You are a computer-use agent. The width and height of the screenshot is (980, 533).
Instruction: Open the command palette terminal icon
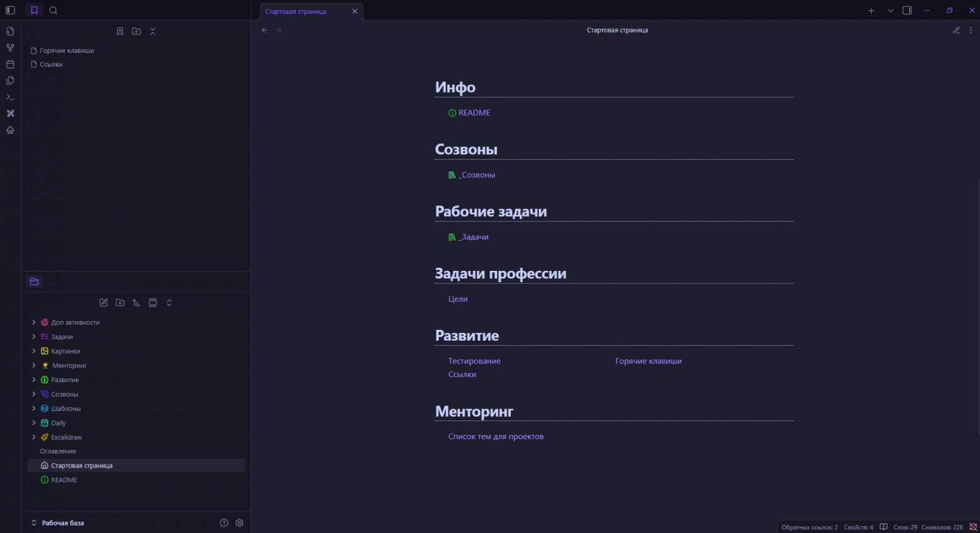click(10, 97)
